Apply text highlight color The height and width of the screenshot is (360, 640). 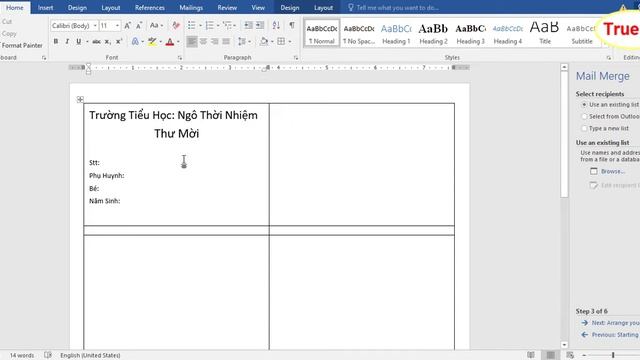coord(152,41)
